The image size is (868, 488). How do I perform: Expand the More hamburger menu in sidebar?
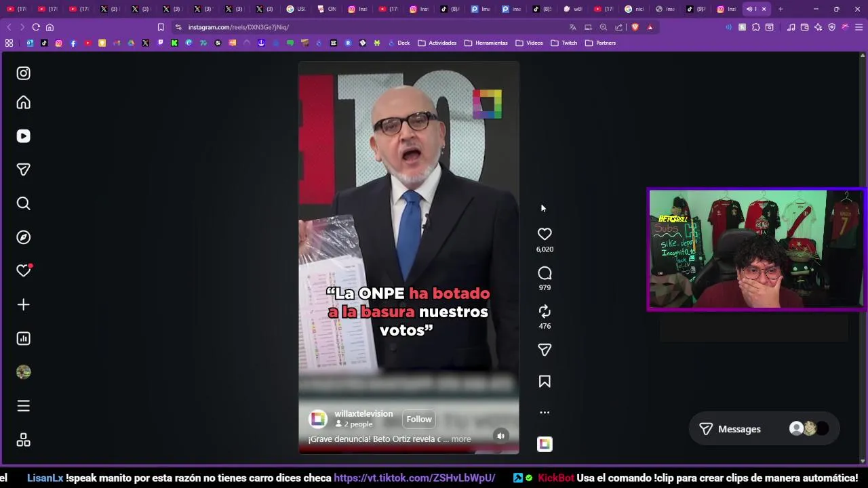pos(24,406)
